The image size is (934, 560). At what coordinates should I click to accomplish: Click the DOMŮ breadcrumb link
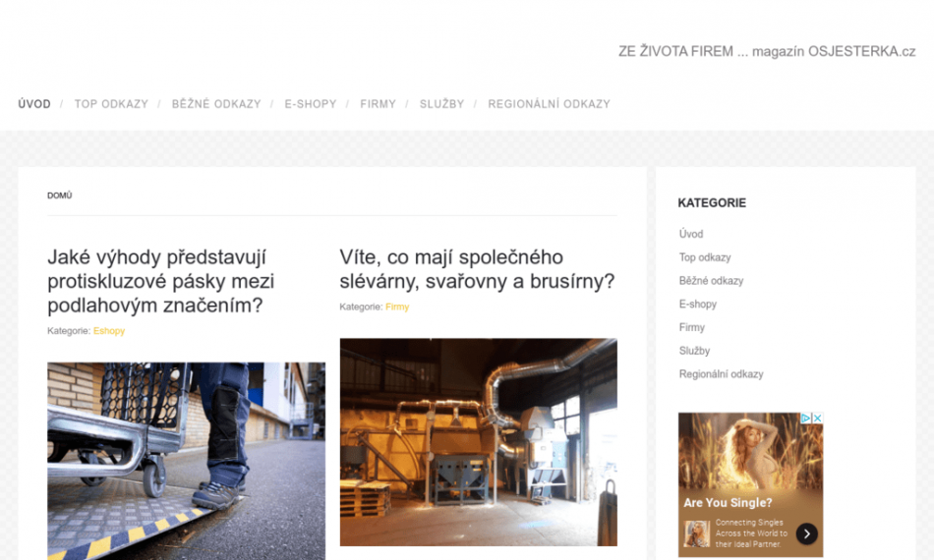point(60,196)
